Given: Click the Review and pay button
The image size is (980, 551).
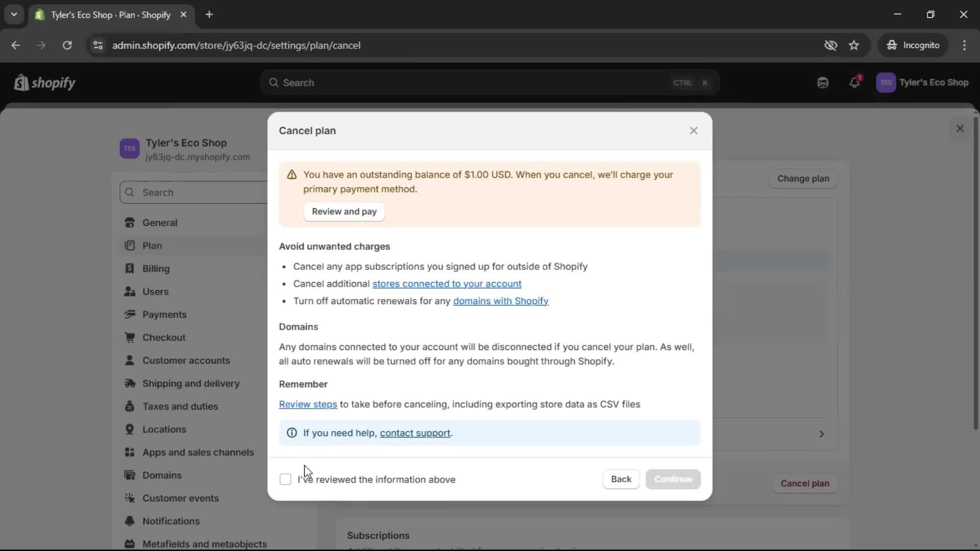Looking at the screenshot, I should (344, 211).
